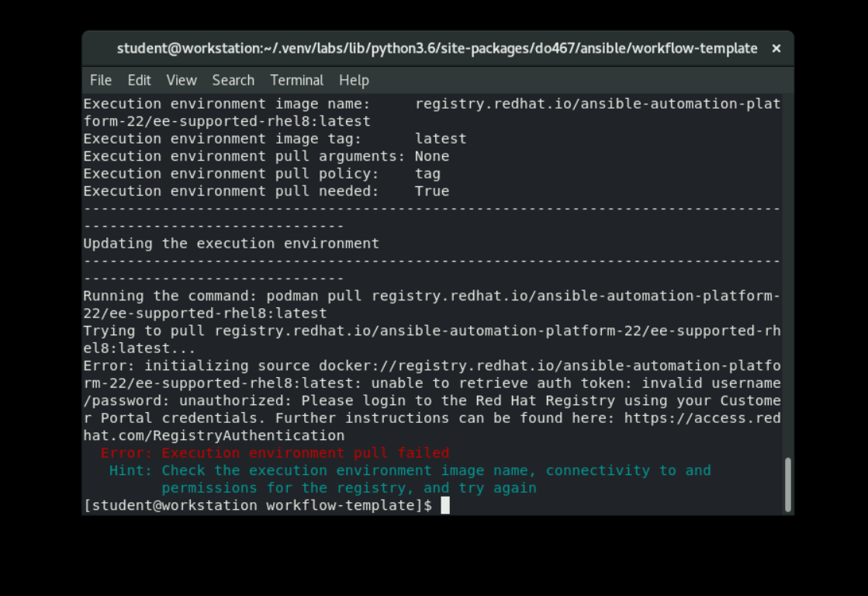Screen dimensions: 868x596
Task: Open the Terminal menu
Action: (x=296, y=80)
